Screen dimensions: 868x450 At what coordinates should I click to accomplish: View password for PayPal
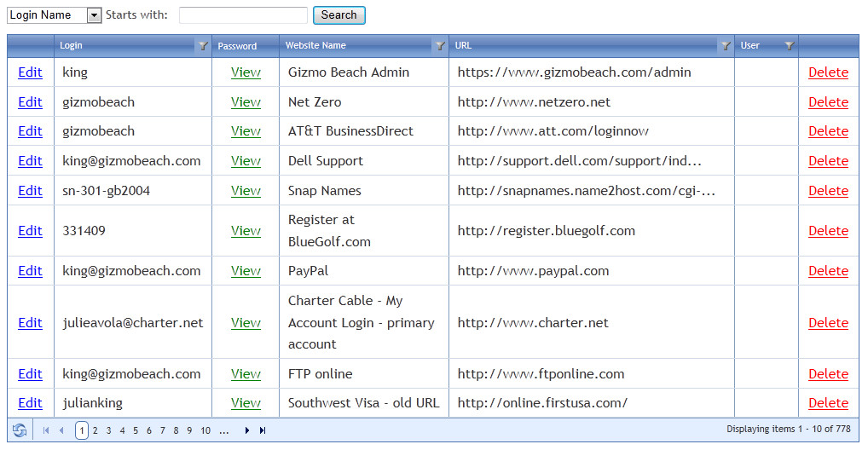pyautogui.click(x=246, y=271)
